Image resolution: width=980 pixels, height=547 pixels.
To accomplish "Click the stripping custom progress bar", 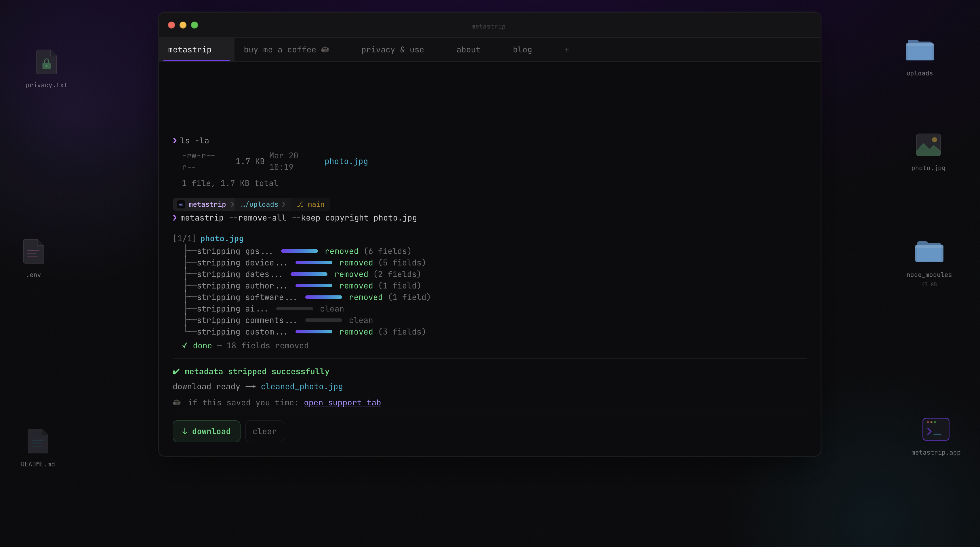I will [x=314, y=332].
